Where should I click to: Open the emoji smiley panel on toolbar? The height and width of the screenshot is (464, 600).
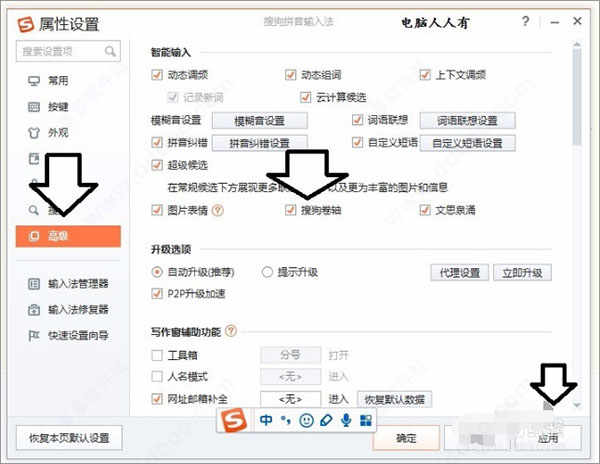point(306,420)
